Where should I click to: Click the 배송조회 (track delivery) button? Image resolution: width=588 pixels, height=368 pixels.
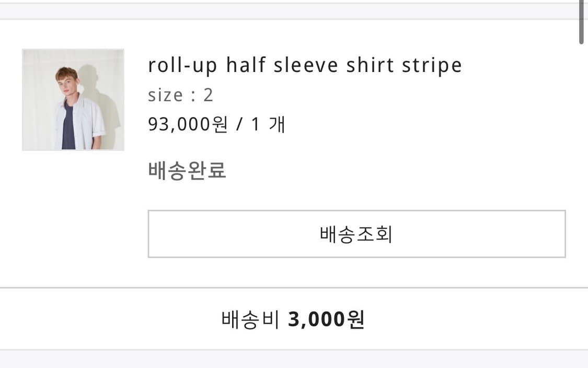click(x=357, y=233)
